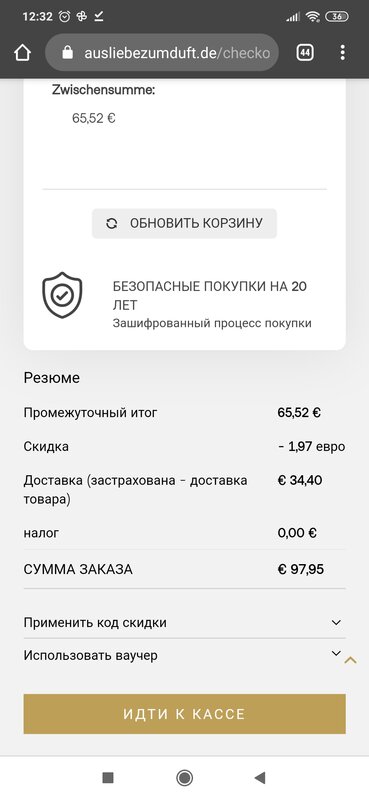Tap the СУММА ЗАКАЗА total row
The image size is (369, 800).
pyautogui.click(x=184, y=569)
